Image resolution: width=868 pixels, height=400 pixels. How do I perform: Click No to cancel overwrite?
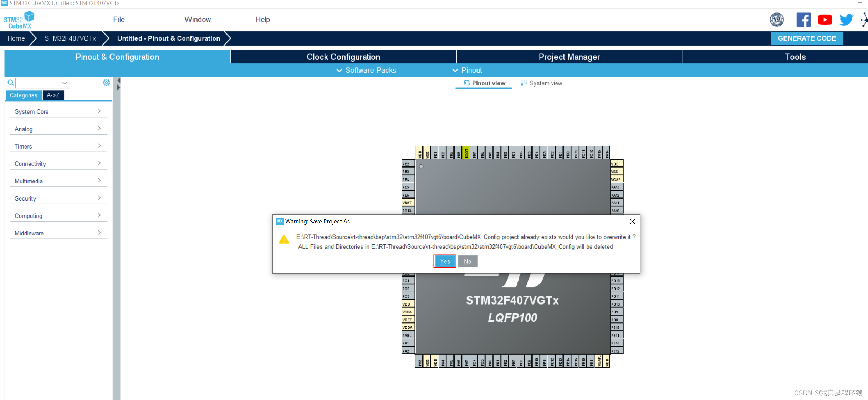(x=468, y=261)
